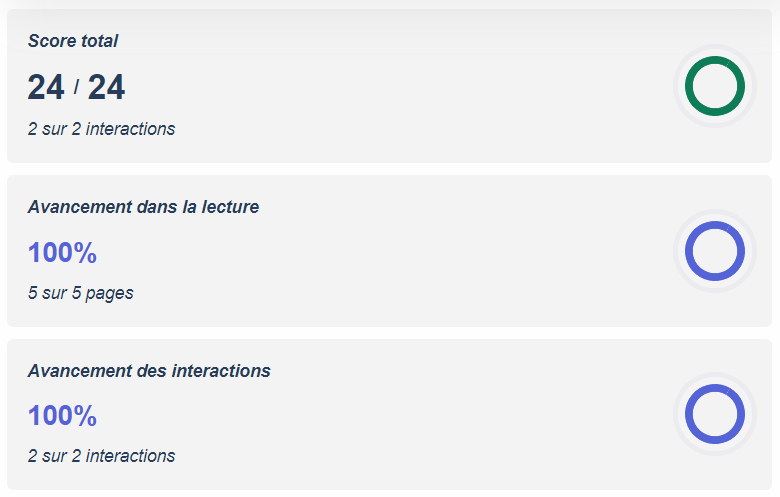Click the 100% value for reading progress
Viewport: 780px width, 497px height.
pos(62,253)
